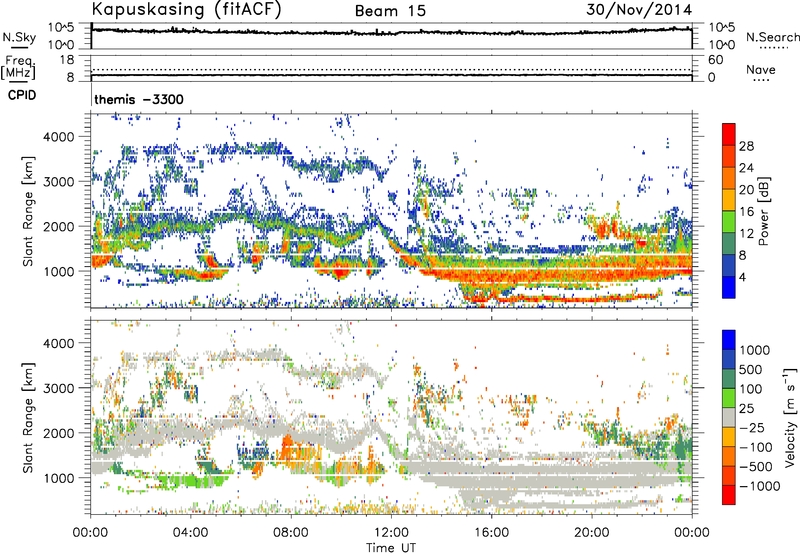
Task: Click the 10^0 tick beside N.Sky
Action: (62, 45)
